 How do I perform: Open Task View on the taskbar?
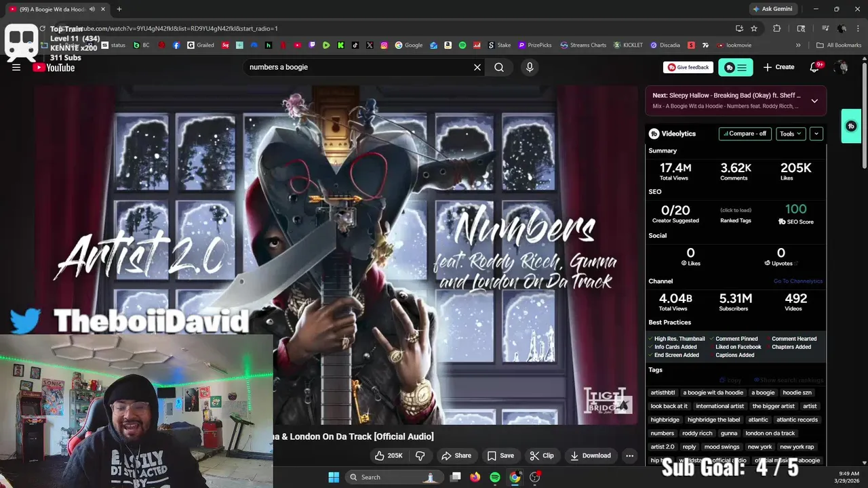point(456,477)
